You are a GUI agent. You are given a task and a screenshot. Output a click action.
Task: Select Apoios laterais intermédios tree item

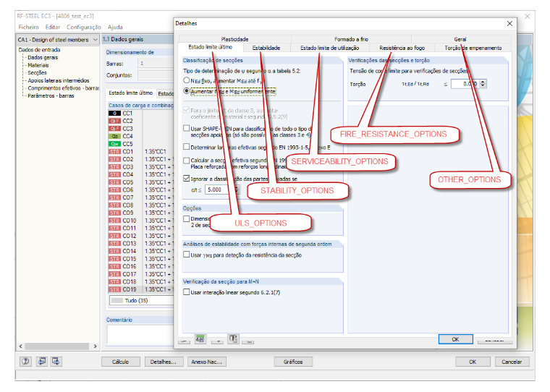click(x=59, y=80)
